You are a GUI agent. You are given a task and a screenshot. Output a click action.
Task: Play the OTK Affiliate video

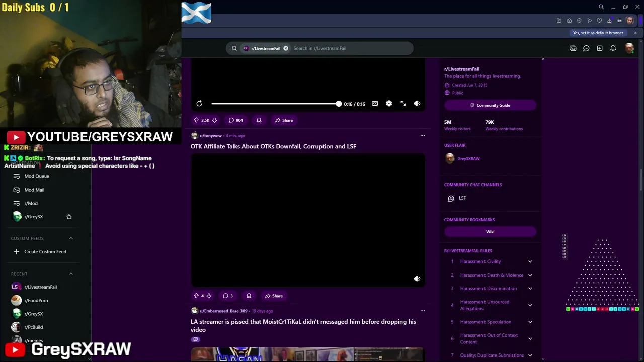tap(307, 220)
